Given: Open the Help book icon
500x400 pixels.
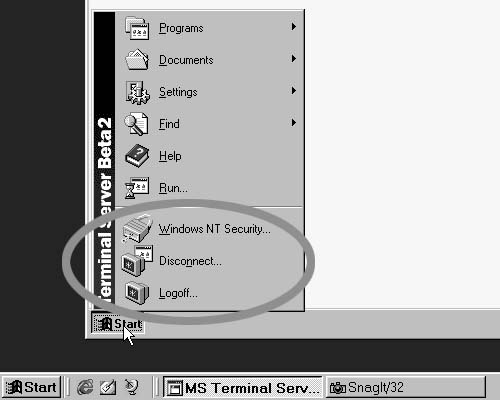Looking at the screenshot, I should pyautogui.click(x=137, y=156).
